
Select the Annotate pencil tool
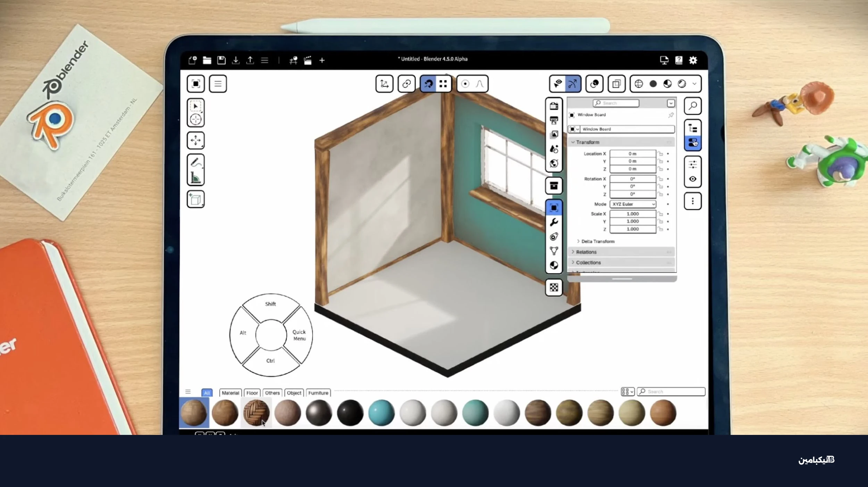click(195, 162)
